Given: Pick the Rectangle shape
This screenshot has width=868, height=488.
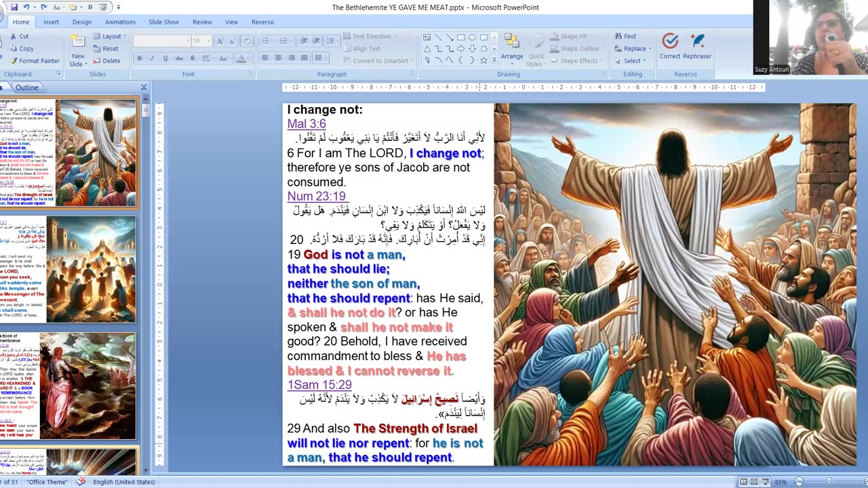Looking at the screenshot, I should (x=461, y=37).
